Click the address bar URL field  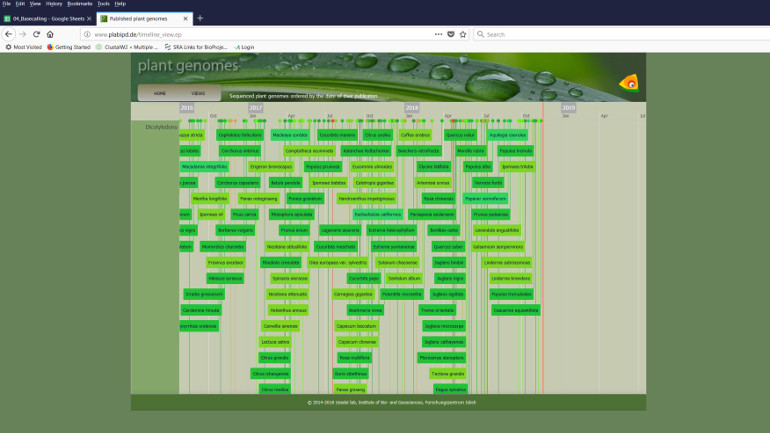pyautogui.click(x=260, y=34)
